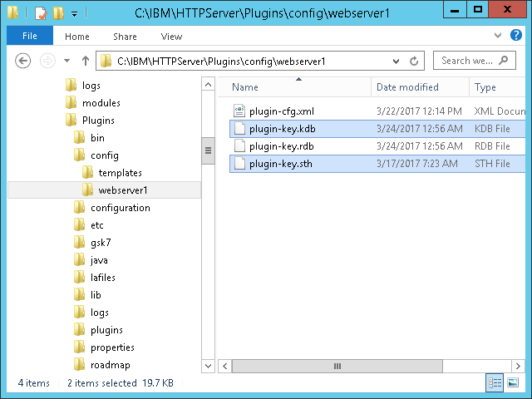Open the Share ribbon tab
This screenshot has height=399, width=532.
click(x=126, y=37)
